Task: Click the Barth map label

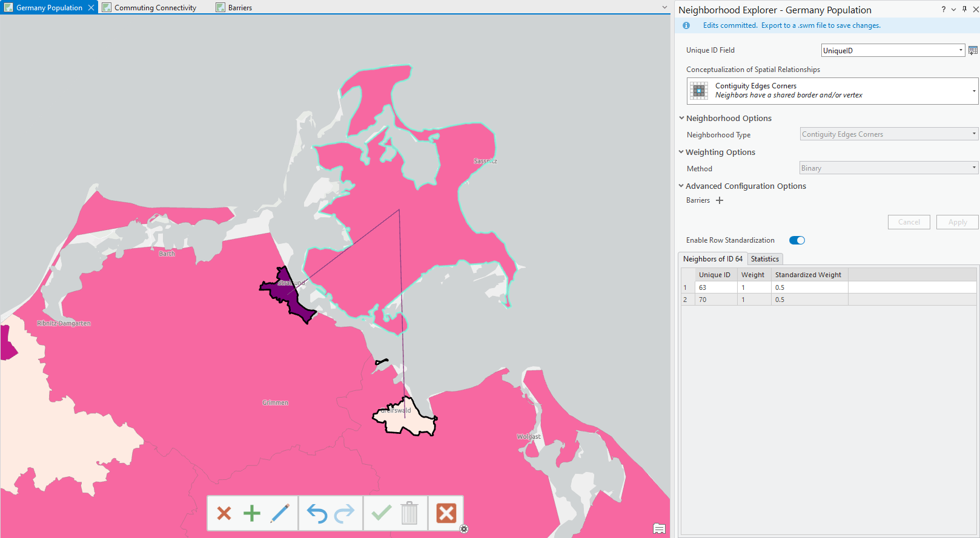Action: (167, 254)
